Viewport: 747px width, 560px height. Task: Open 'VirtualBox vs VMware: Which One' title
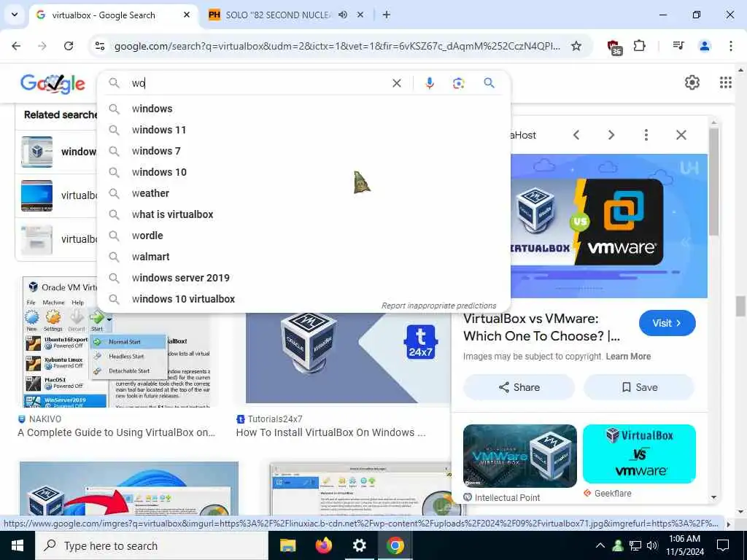[541, 327]
